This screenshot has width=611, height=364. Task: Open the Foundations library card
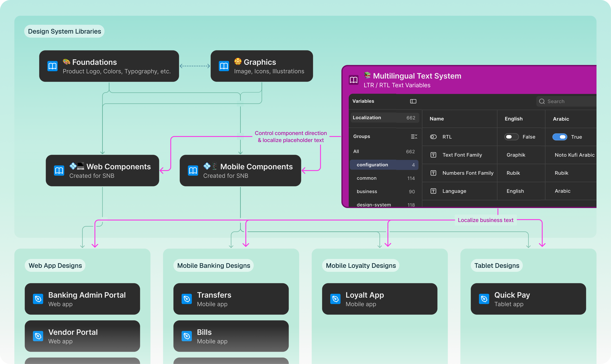click(x=109, y=66)
